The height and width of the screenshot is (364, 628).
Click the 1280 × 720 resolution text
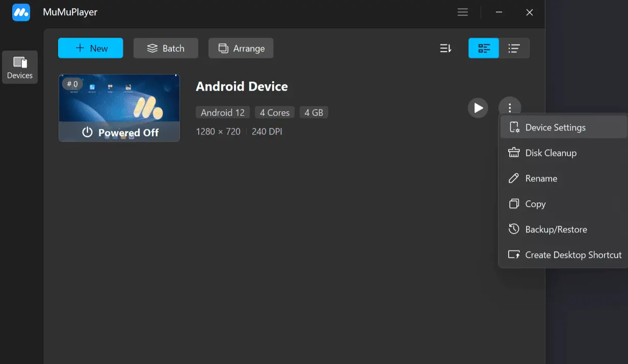pos(218,132)
